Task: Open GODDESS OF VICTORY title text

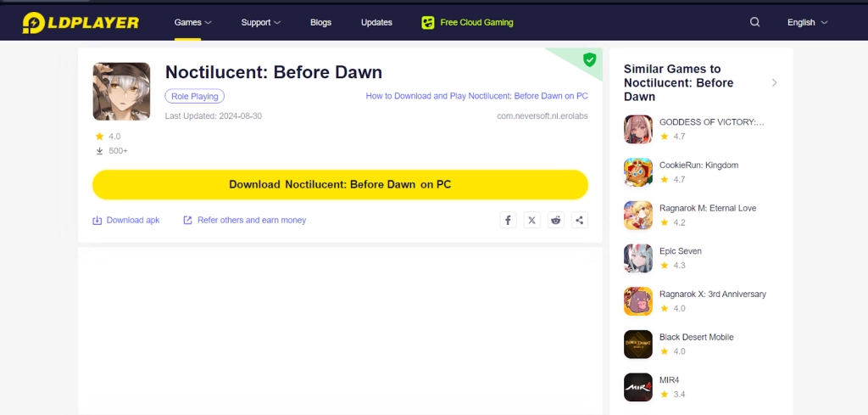Action: tap(712, 122)
